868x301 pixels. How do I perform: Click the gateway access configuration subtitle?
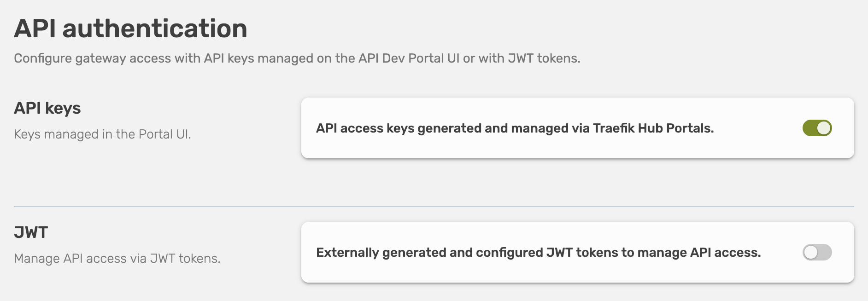click(x=298, y=58)
